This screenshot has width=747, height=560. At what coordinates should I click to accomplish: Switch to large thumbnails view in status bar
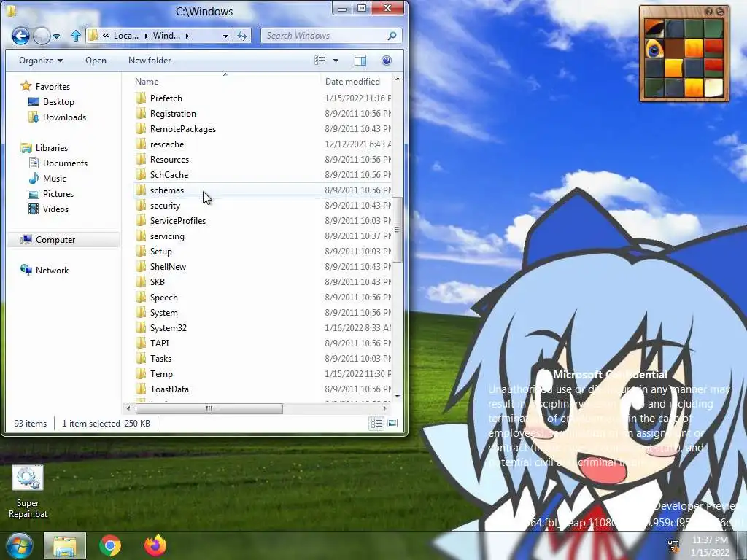pyautogui.click(x=392, y=423)
